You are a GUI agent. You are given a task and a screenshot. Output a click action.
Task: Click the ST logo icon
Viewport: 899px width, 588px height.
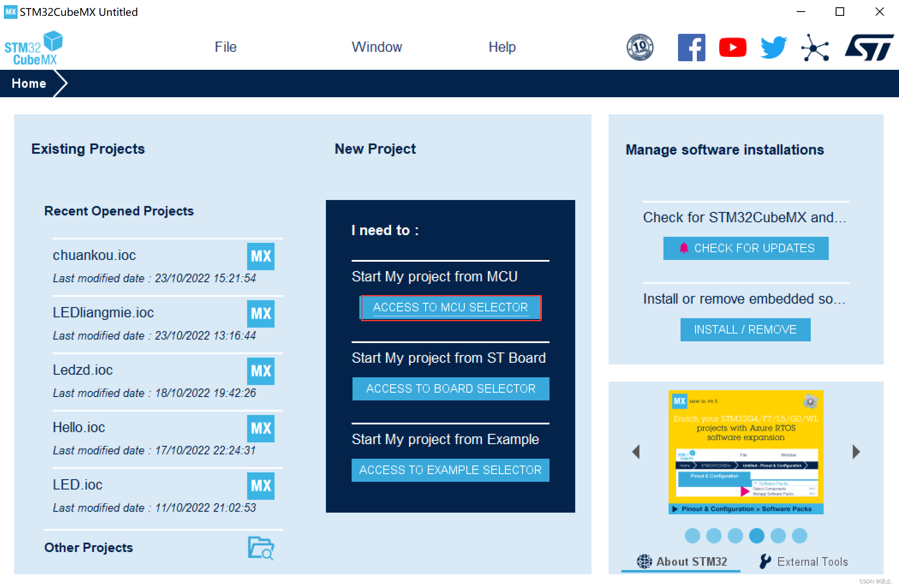(x=869, y=48)
